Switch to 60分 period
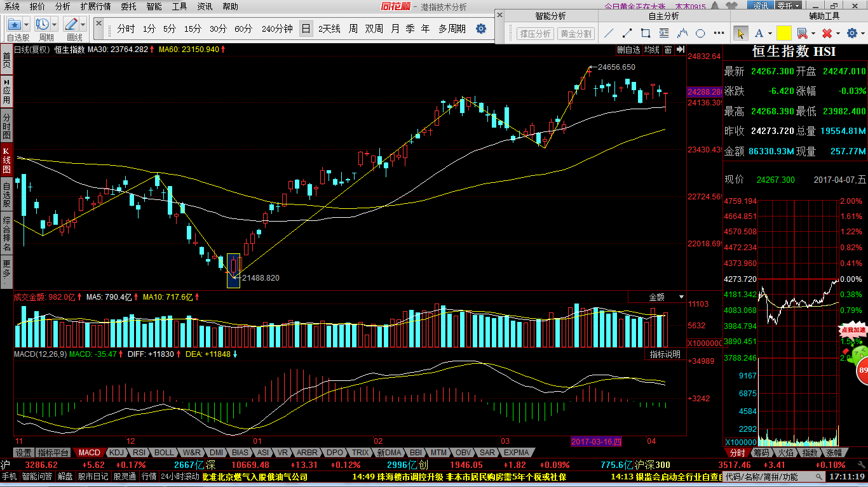This screenshot has height=487, width=868. click(x=243, y=29)
